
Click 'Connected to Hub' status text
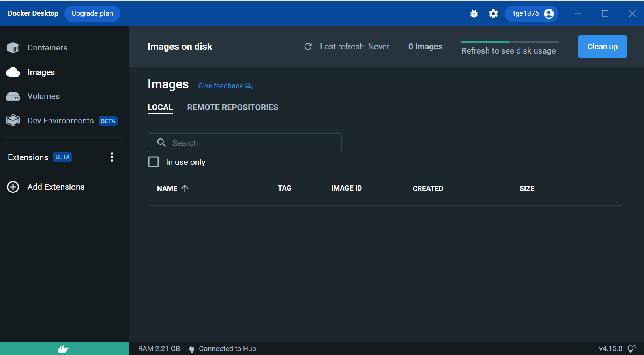(227, 349)
